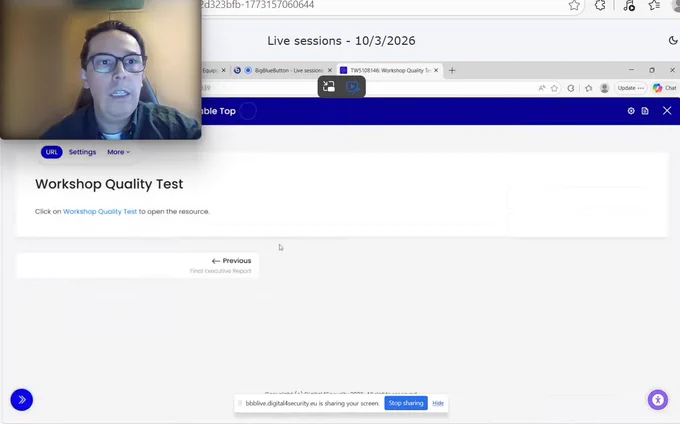Open favorites list icon in outer browser
Screen dimensions: 680x424
click(x=654, y=5)
